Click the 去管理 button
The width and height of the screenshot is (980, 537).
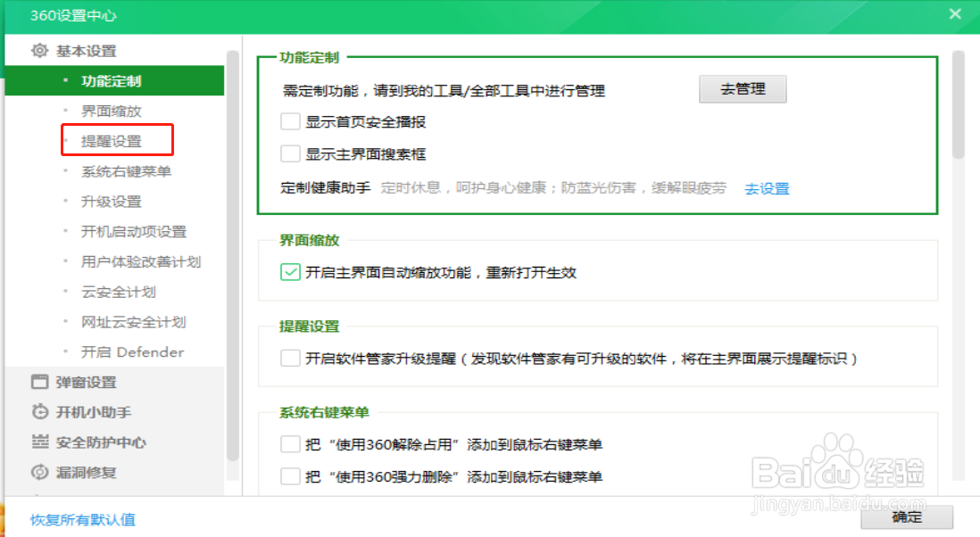coord(743,89)
